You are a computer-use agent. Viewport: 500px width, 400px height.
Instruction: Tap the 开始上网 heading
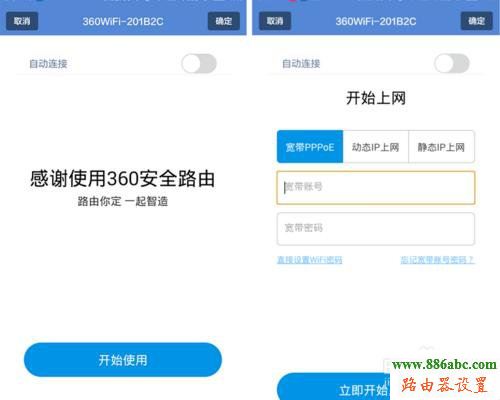click(376, 98)
